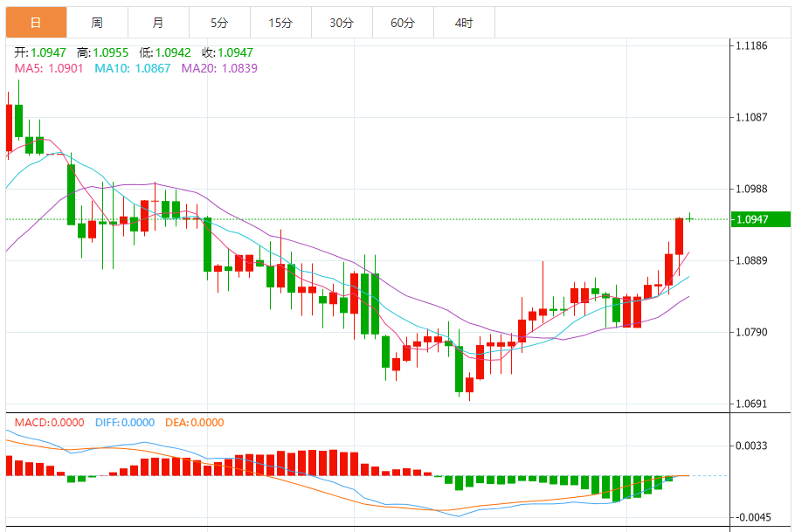Image resolution: width=795 pixels, height=532 pixels.
Task: Click the MA10: 1.0867 indicator text
Action: click(x=132, y=68)
